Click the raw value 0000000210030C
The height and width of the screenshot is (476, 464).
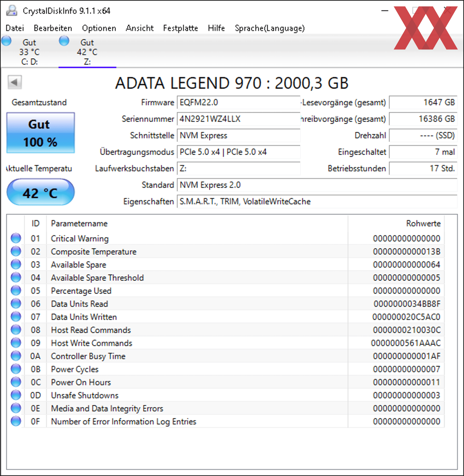(407, 330)
